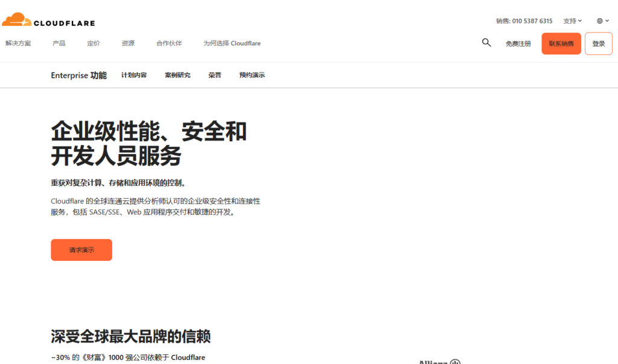
Task: Click the sales phone number 010 5387 6315
Action: pos(532,21)
